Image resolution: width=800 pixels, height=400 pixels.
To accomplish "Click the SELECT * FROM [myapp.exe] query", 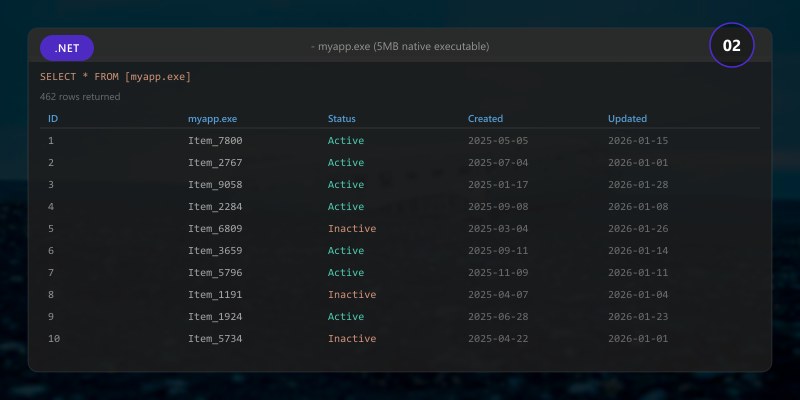I will (x=115, y=77).
